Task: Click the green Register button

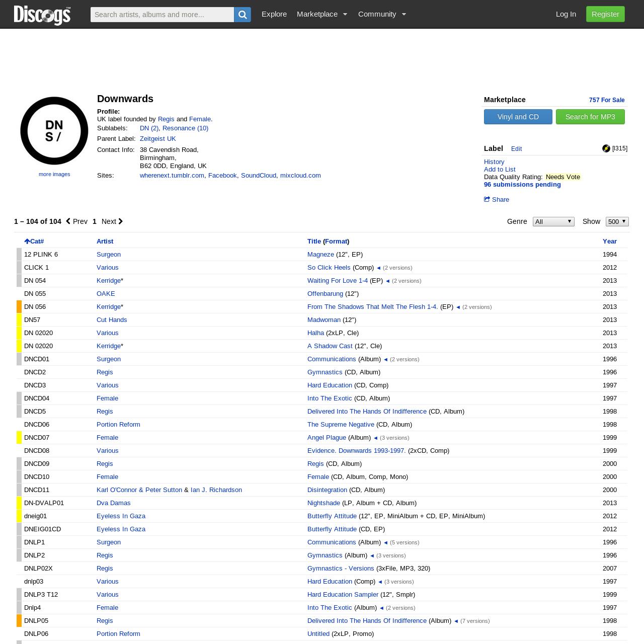Action: (605, 14)
